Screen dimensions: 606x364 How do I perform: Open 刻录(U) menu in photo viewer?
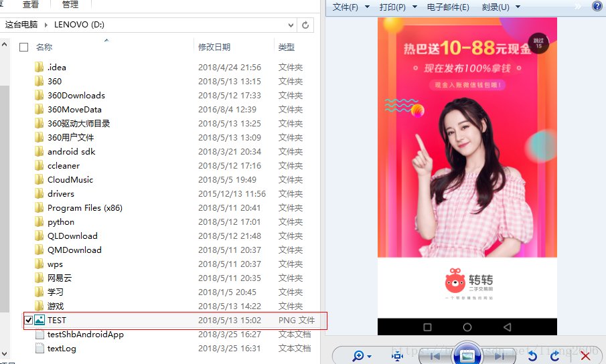coord(496,7)
